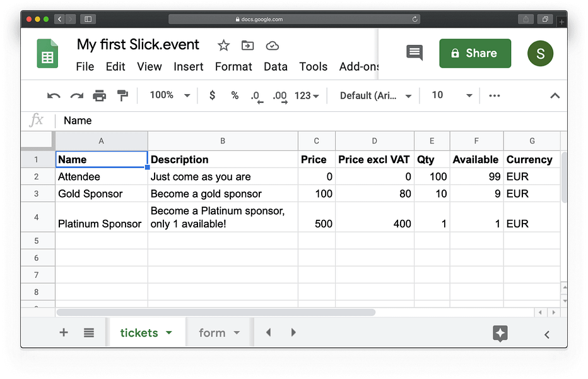588x379 pixels.
Task: Open the browser share icon
Action: (x=526, y=19)
